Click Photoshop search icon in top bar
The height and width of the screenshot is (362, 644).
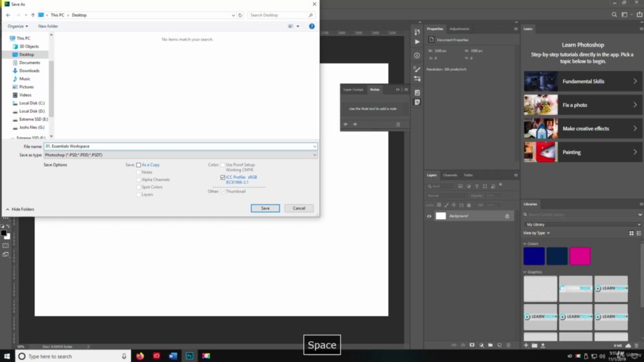coord(614,15)
